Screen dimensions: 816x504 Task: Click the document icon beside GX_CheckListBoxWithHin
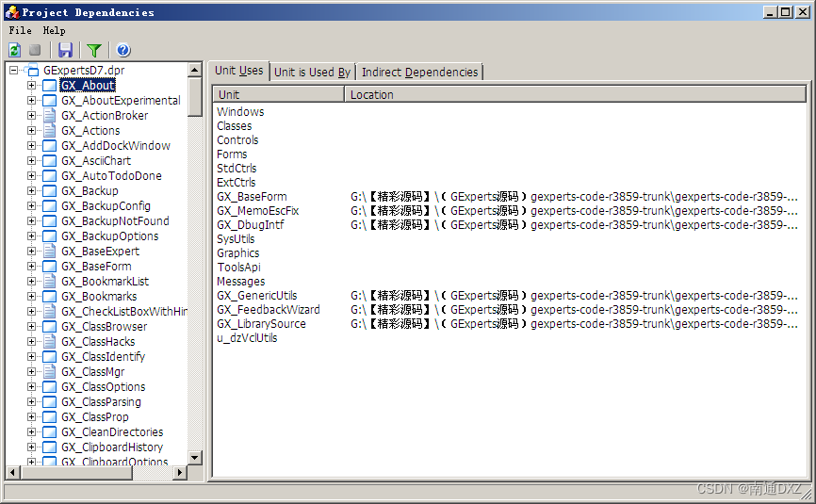pyautogui.click(x=49, y=312)
